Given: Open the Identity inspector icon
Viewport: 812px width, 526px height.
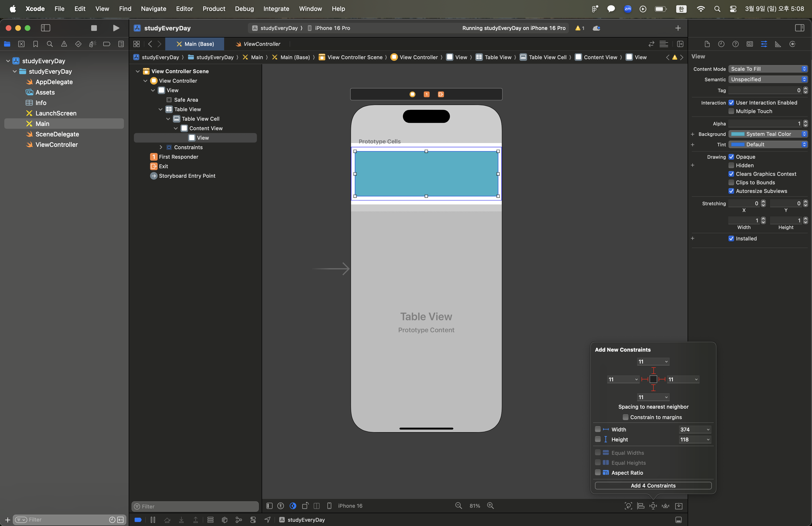Looking at the screenshot, I should click(x=750, y=44).
